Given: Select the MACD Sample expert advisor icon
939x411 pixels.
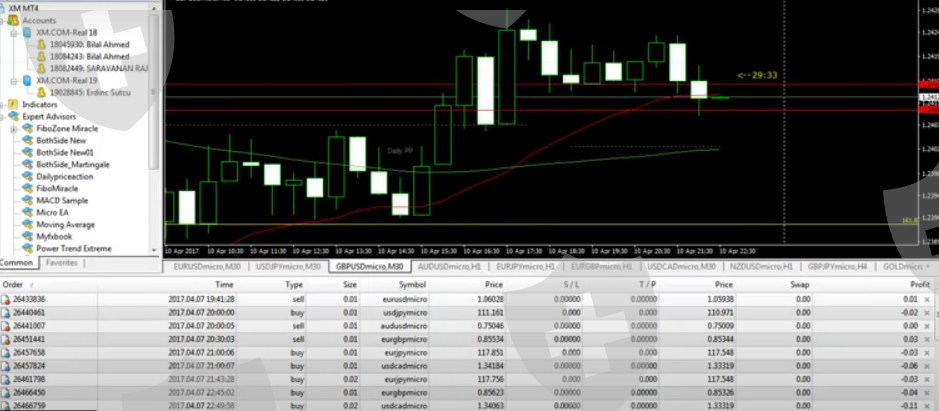Looking at the screenshot, I should 28,200.
